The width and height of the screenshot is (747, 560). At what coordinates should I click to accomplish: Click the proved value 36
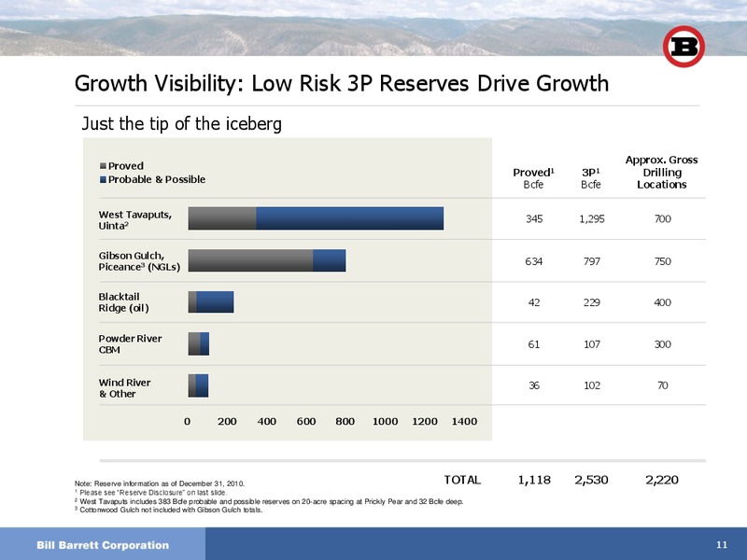click(x=534, y=385)
